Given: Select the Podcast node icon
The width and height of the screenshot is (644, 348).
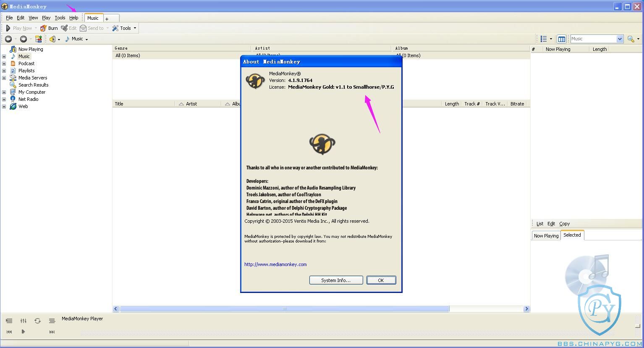Looking at the screenshot, I should coord(13,63).
